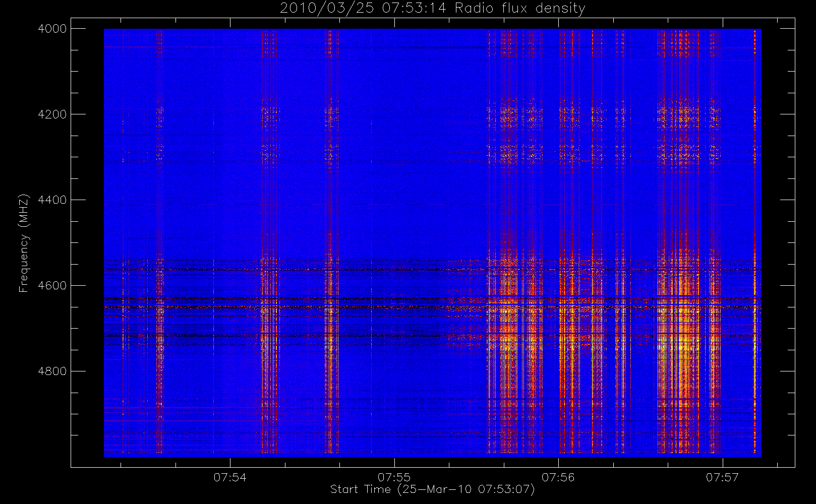
Task: Click the 07:55 time axis label
Action: tap(394, 477)
